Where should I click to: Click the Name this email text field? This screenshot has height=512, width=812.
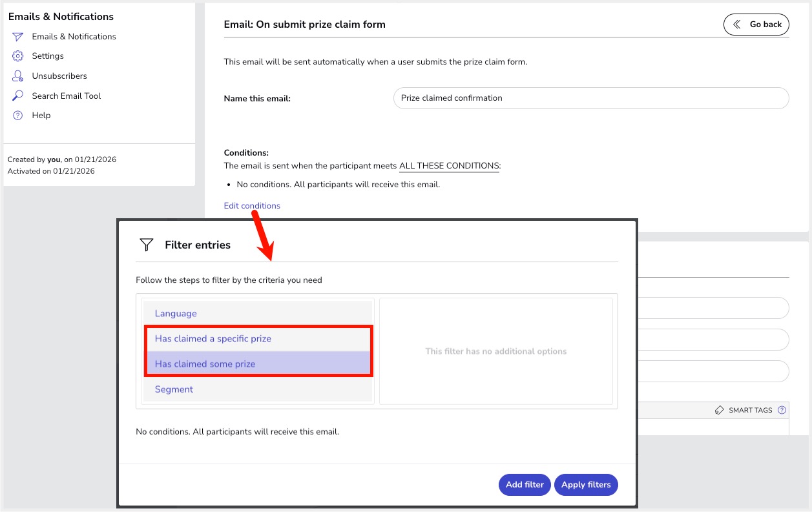(x=590, y=98)
